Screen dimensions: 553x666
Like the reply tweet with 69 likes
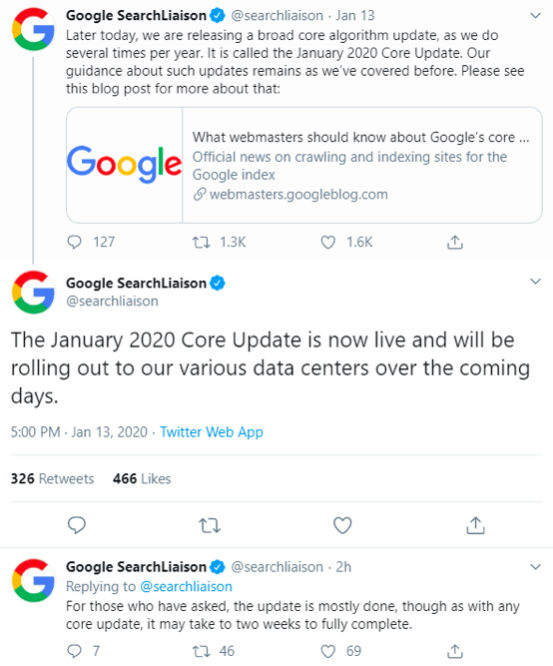point(328,651)
